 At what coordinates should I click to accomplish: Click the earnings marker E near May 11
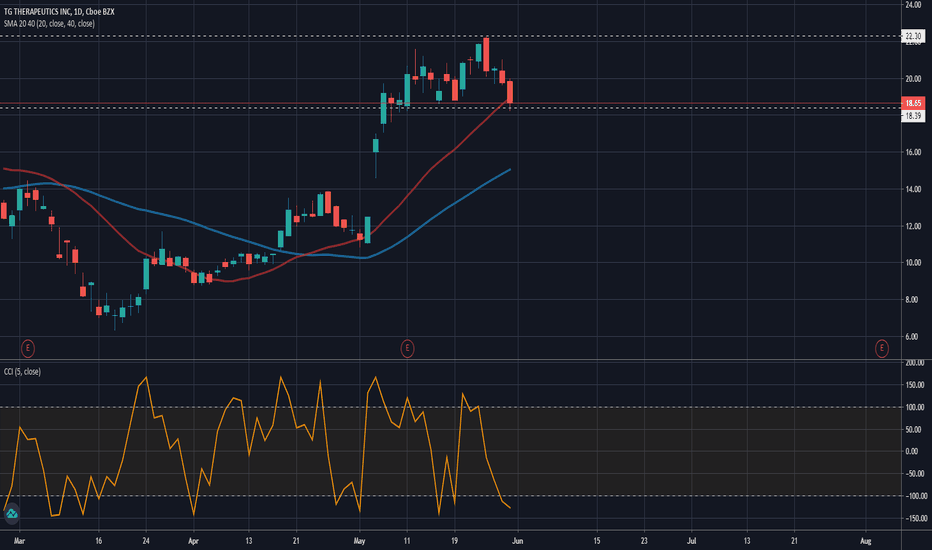click(407, 348)
